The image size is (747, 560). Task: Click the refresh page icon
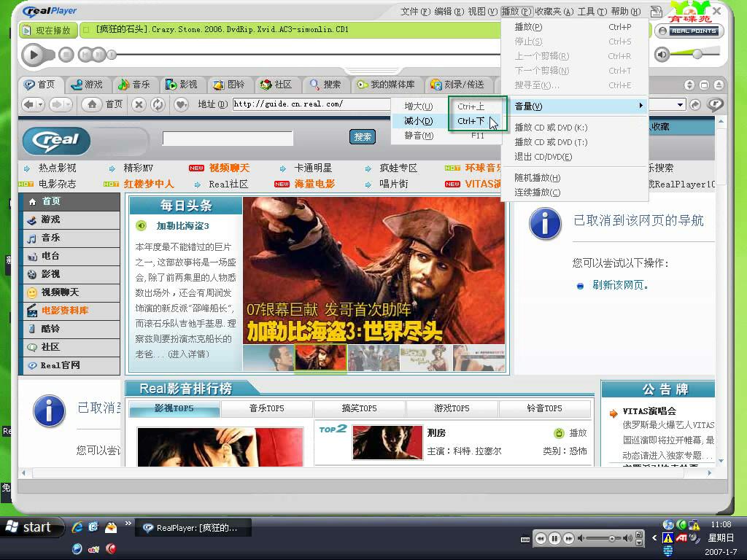pos(158,104)
